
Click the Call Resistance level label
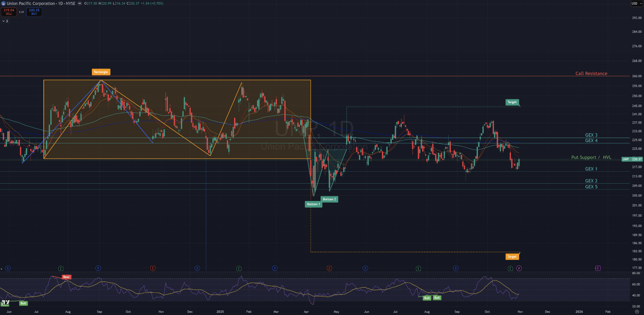591,74
